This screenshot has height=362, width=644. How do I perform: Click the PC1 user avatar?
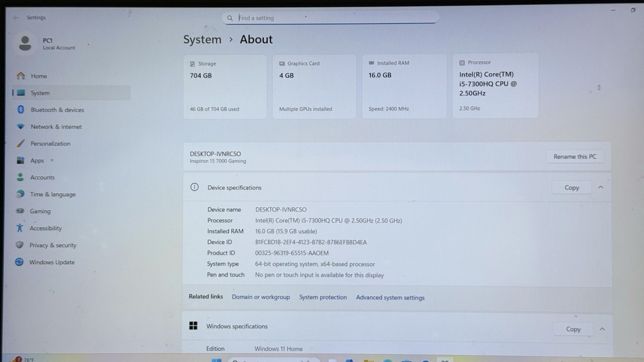[25, 43]
